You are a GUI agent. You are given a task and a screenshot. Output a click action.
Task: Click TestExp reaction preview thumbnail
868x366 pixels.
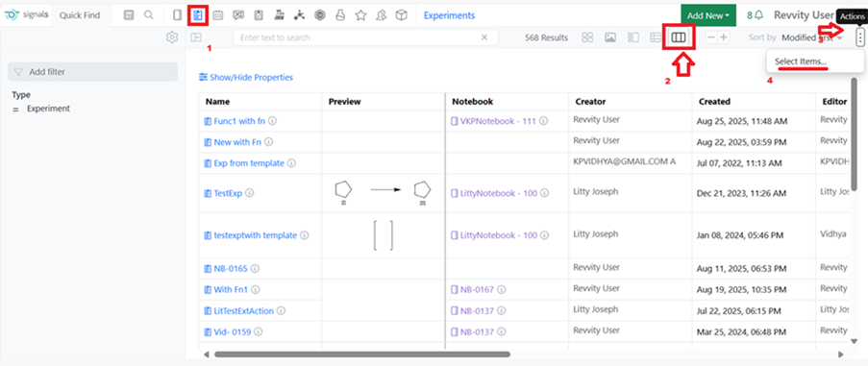[x=384, y=193]
